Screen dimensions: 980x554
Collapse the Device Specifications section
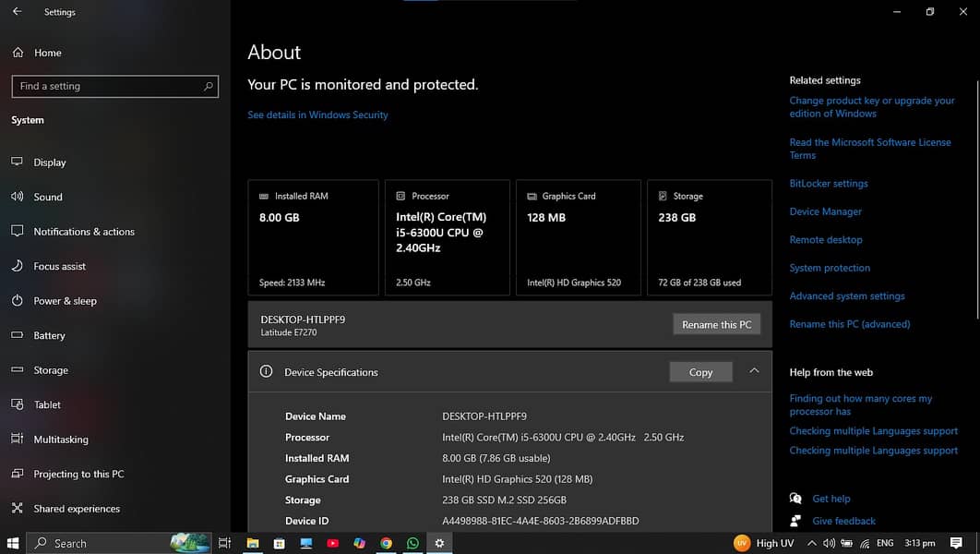click(x=754, y=371)
